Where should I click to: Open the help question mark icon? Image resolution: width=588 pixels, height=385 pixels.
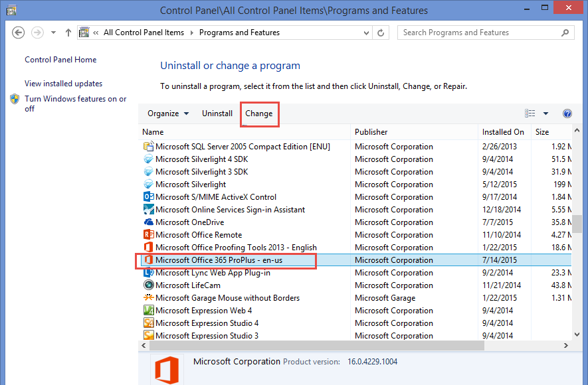pos(567,114)
